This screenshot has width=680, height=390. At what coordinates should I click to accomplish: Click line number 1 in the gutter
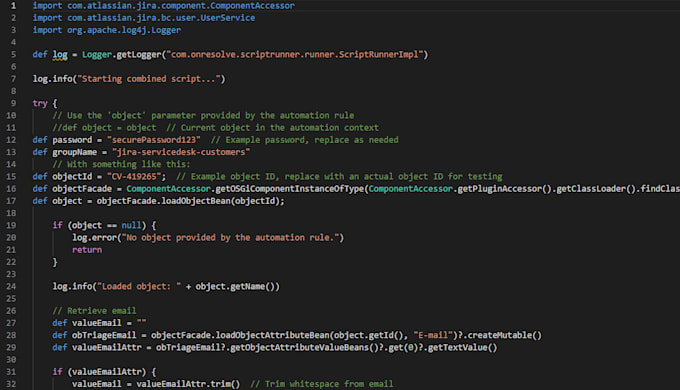pyautogui.click(x=13, y=6)
